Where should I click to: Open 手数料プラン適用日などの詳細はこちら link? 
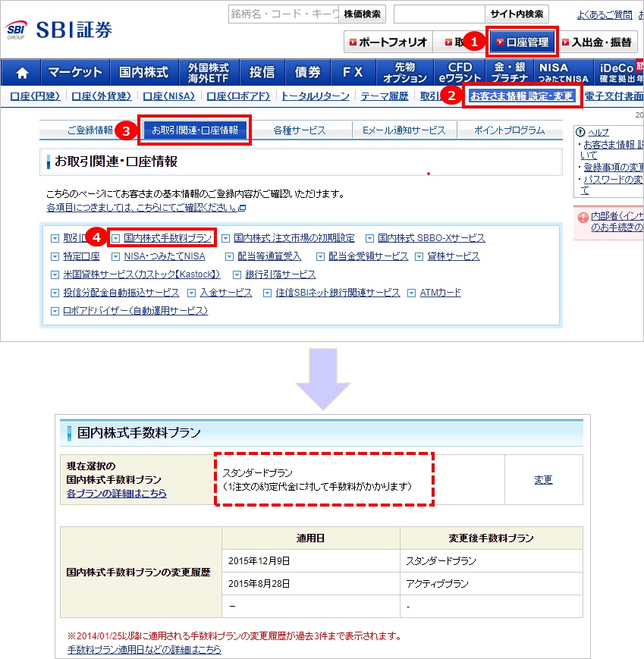(144, 649)
